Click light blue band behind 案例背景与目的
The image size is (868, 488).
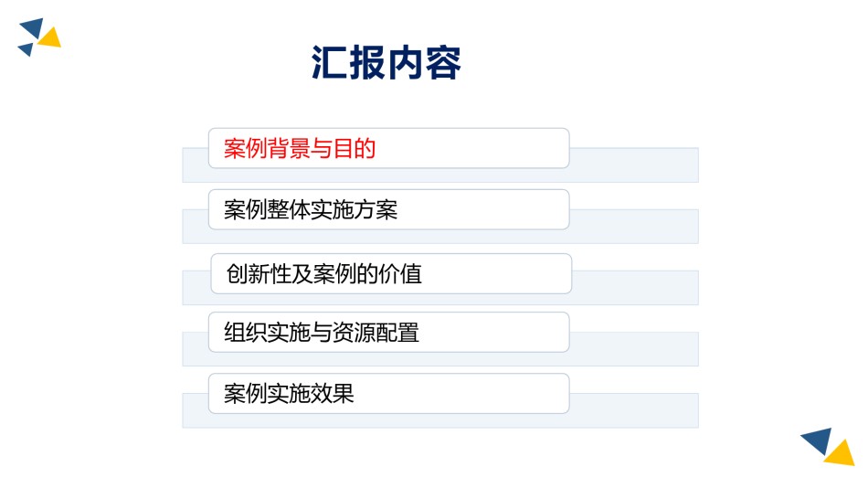[634, 165]
